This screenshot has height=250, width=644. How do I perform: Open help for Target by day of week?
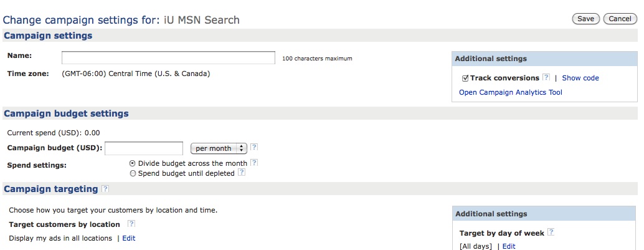click(x=551, y=233)
